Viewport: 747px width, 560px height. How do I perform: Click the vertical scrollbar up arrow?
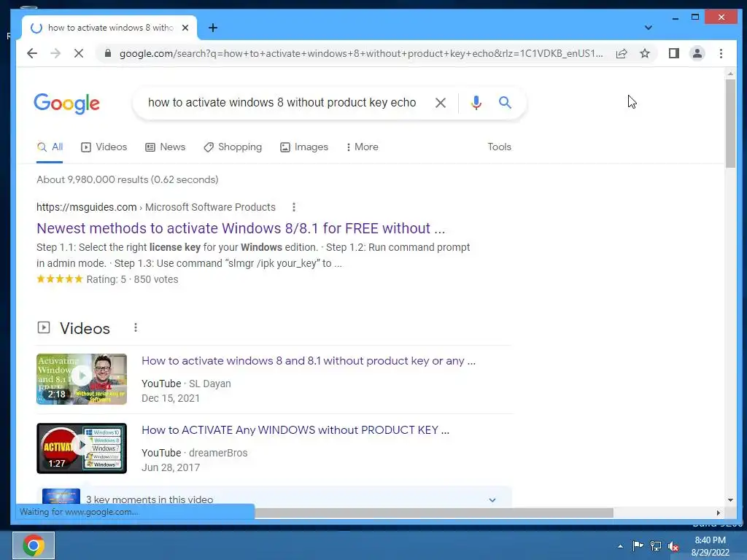[730, 74]
